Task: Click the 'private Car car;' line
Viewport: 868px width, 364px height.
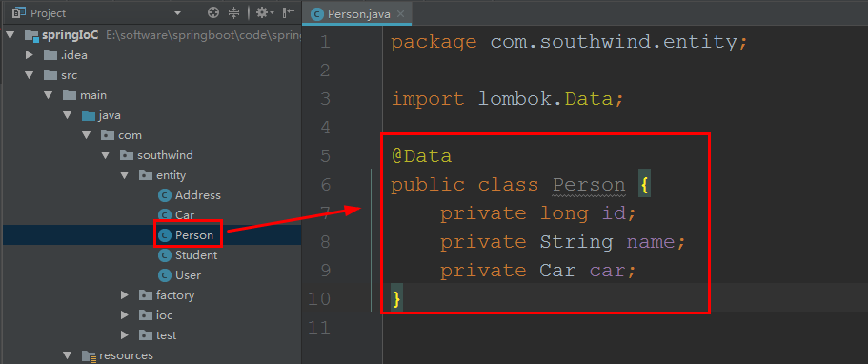Action: (538, 271)
